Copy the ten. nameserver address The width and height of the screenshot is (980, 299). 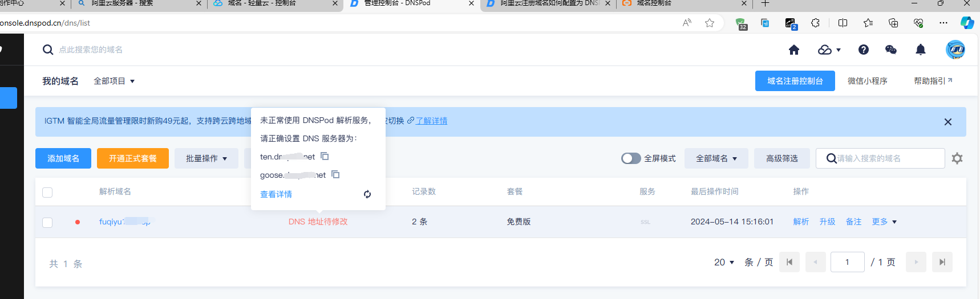pos(325,156)
